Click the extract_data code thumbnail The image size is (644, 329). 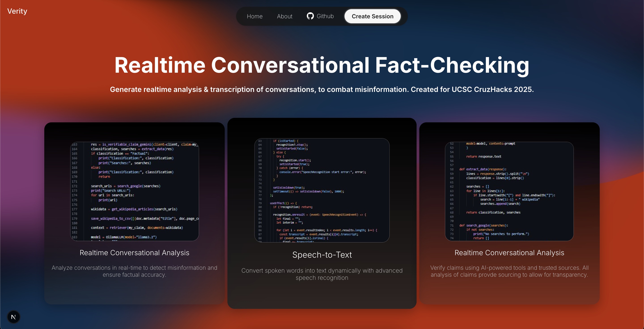click(x=509, y=191)
